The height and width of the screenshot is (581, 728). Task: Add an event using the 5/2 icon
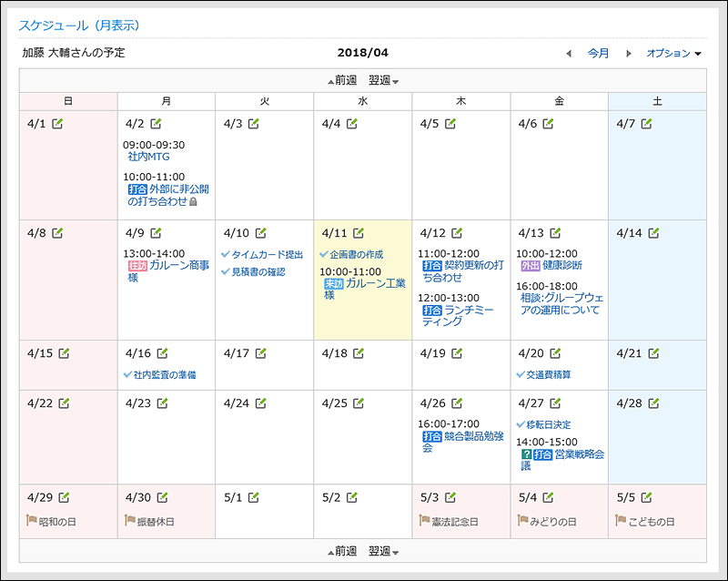pos(351,498)
